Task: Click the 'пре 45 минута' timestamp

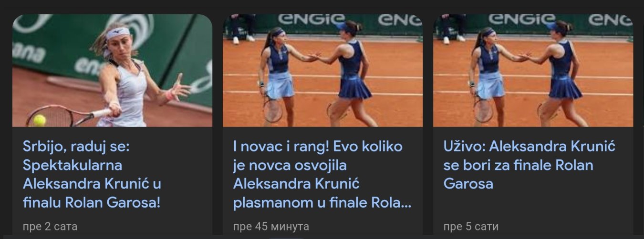Action: coord(271,226)
